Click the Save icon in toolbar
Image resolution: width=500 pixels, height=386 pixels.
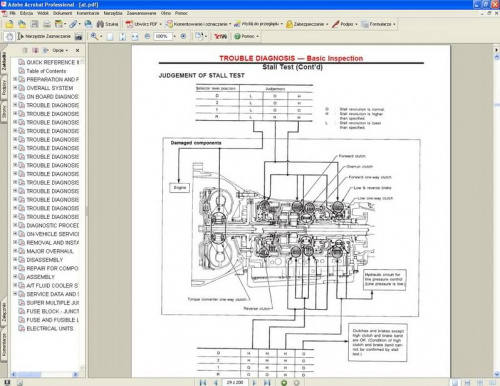click(x=34, y=24)
